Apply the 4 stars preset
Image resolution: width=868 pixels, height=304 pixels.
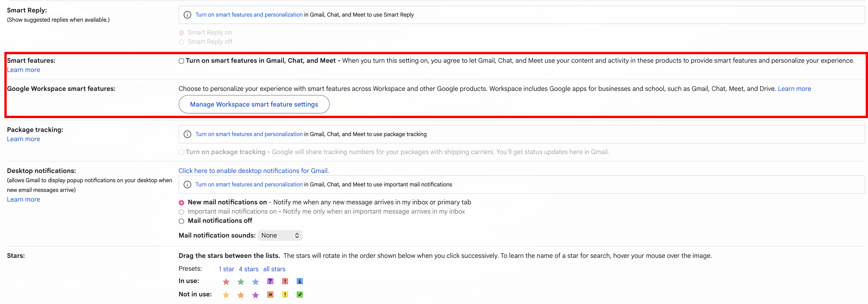click(x=248, y=269)
